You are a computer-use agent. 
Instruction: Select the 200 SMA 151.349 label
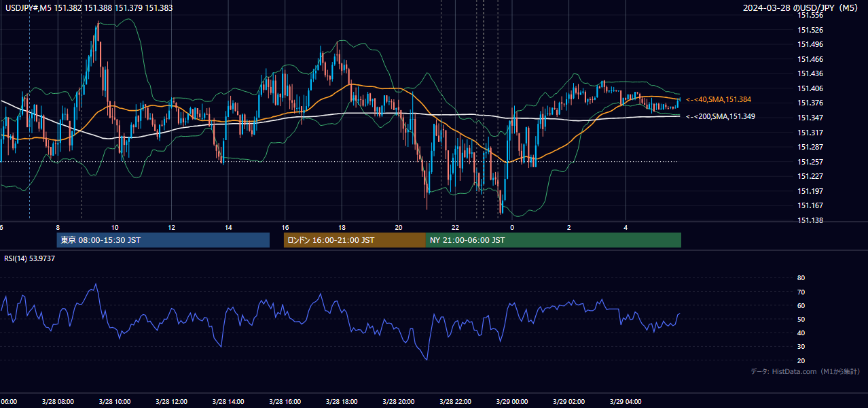pos(720,117)
